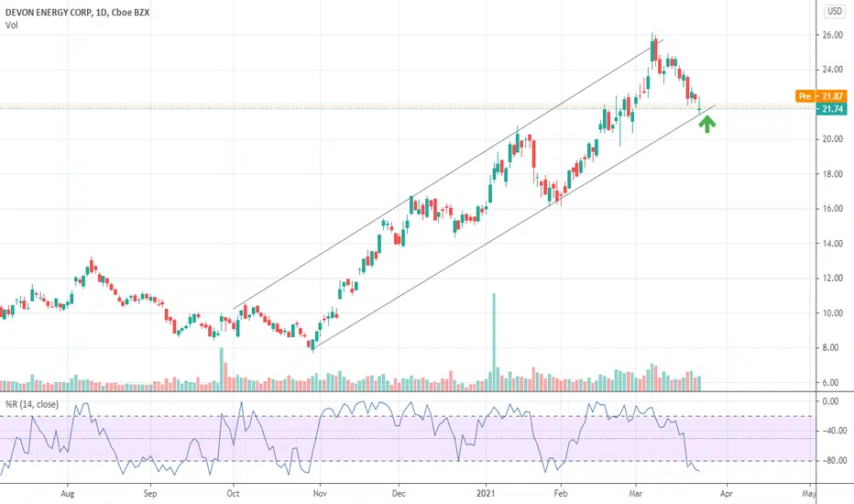Click the 12.00 price axis label
Screen dimensions: 854x504
832,279
